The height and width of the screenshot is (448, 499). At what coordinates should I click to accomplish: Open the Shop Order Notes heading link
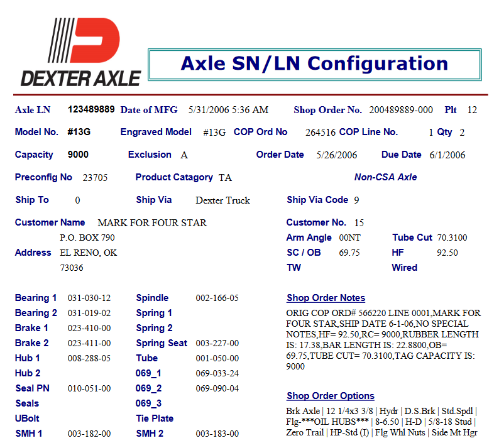[x=326, y=298]
